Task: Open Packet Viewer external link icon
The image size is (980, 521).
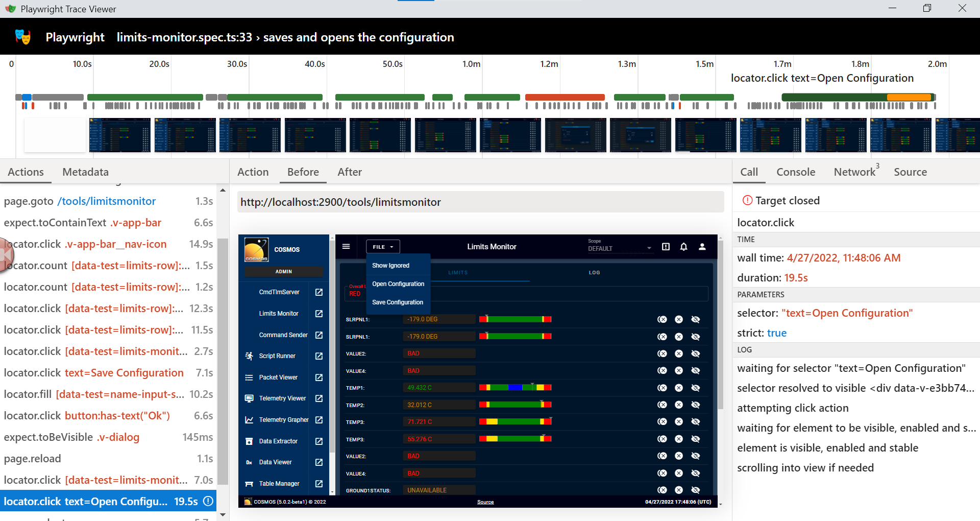Action: (319, 377)
